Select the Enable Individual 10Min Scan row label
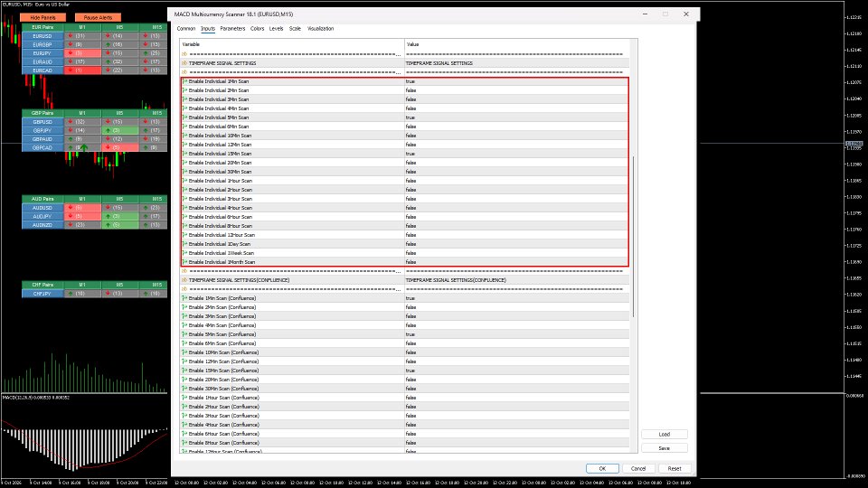Viewport: 868px width, 488px height. pos(220,136)
